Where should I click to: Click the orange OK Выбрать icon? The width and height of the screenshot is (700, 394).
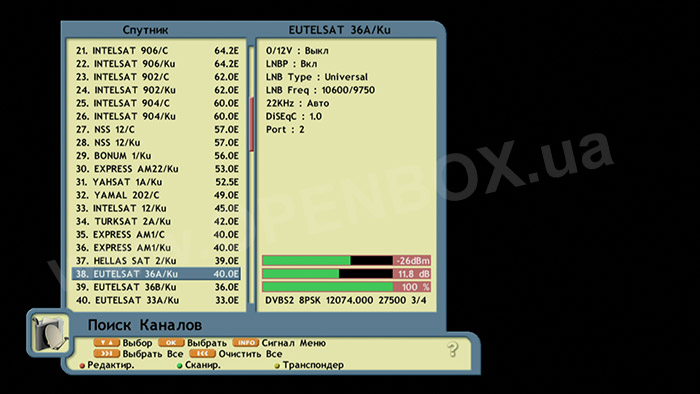[171, 343]
